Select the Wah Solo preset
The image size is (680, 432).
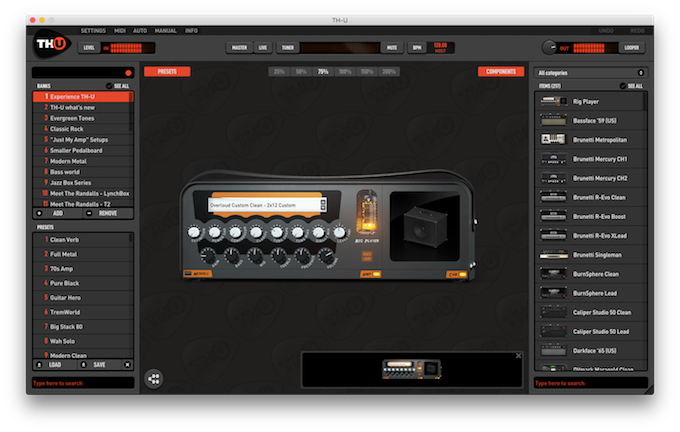[x=81, y=341]
